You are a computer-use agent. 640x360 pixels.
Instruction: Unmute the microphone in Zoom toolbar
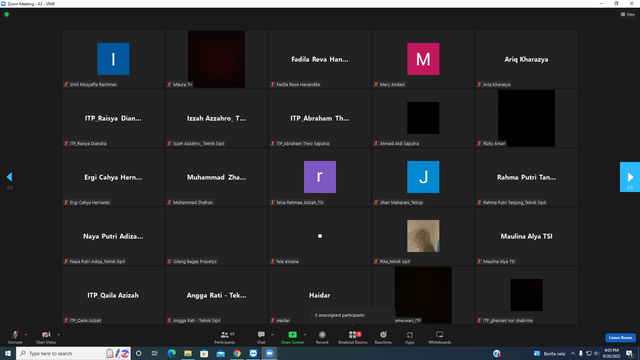[15, 337]
